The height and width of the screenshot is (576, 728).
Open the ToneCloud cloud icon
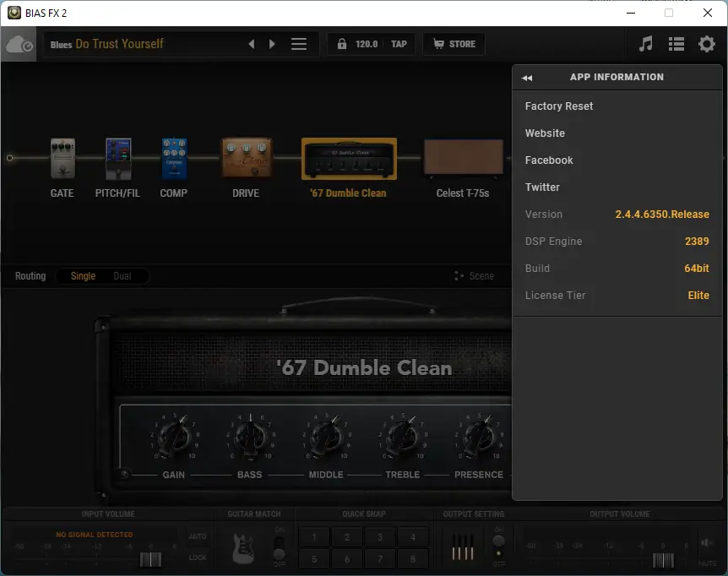pyautogui.click(x=19, y=45)
